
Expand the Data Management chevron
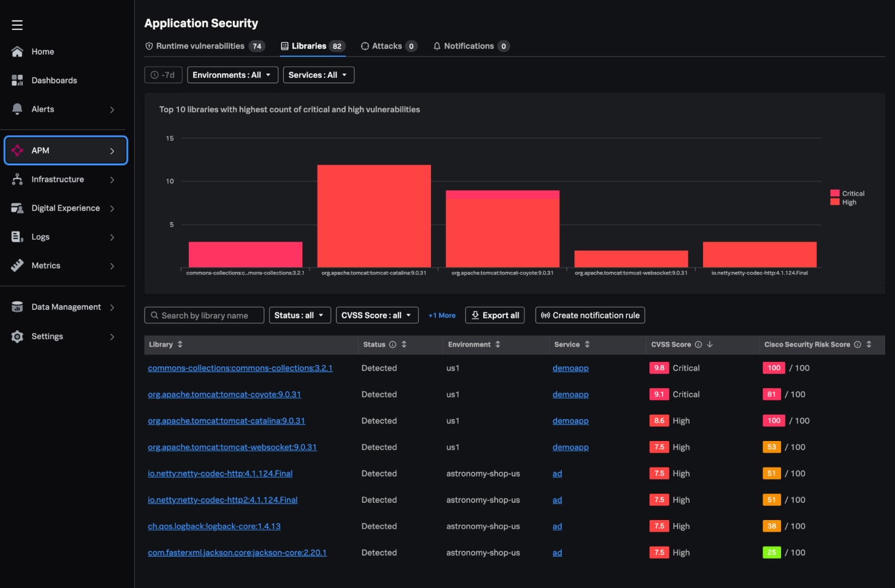click(x=112, y=307)
